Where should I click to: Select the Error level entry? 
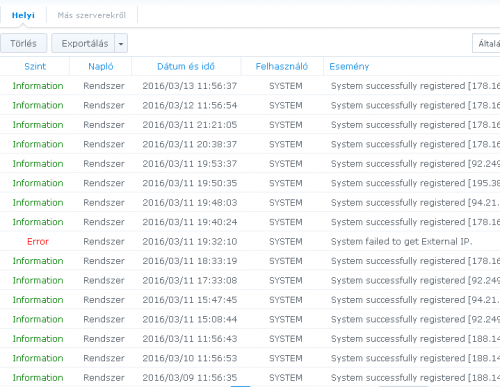pos(38,241)
